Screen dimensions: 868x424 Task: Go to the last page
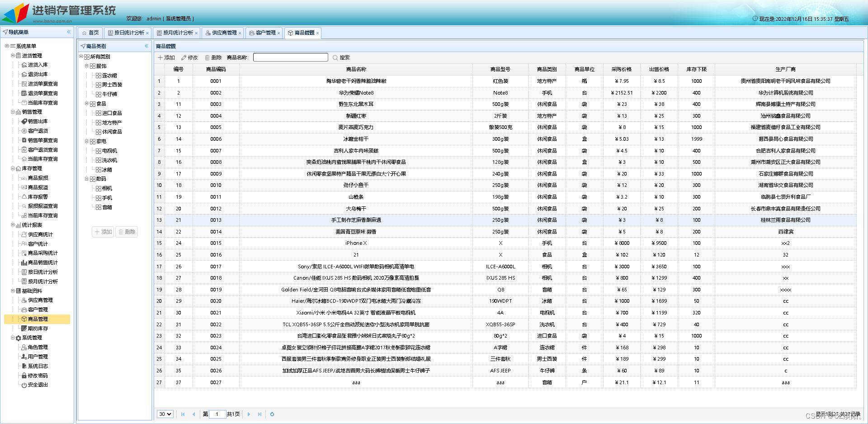(259, 414)
